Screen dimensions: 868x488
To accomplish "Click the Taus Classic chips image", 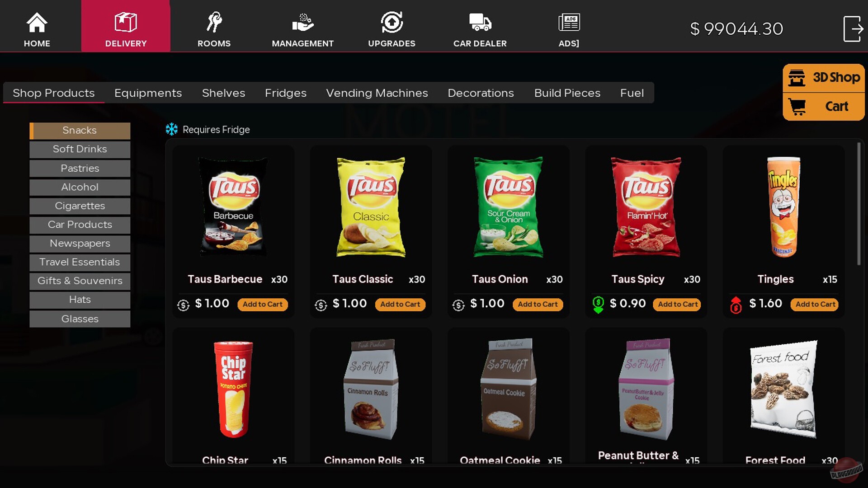I will coord(371,207).
